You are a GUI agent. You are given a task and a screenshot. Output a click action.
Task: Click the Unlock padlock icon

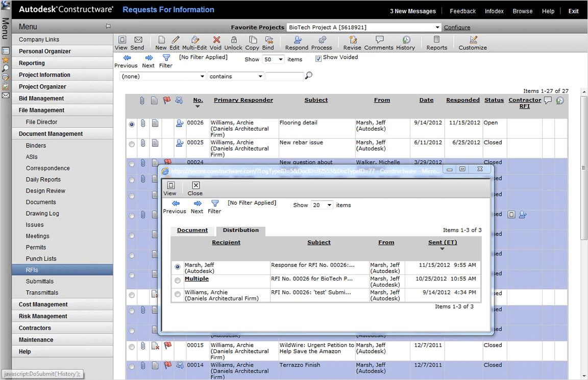(x=234, y=40)
